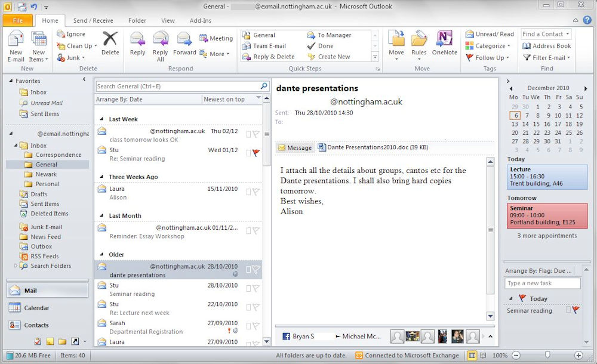
Task: Open Address Book
Action: [546, 46]
